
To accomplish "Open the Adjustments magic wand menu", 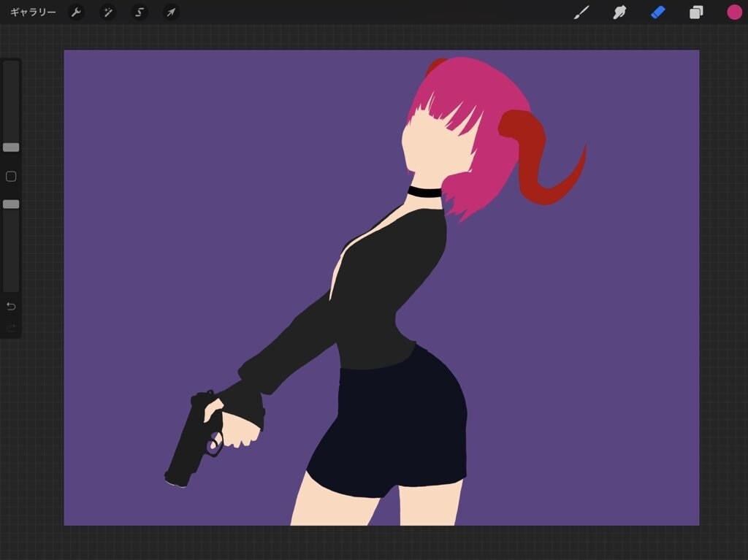I will pos(108,12).
